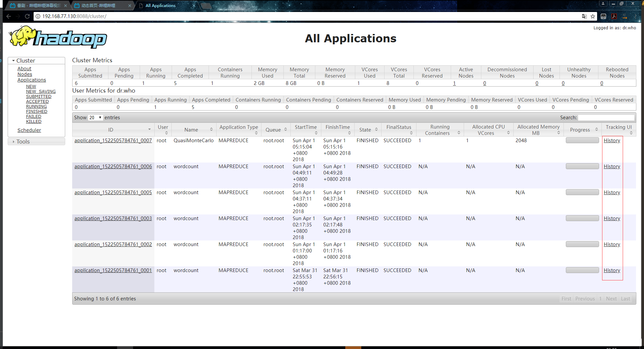Click the browser forward arrow
The image size is (644, 349).
(18, 16)
